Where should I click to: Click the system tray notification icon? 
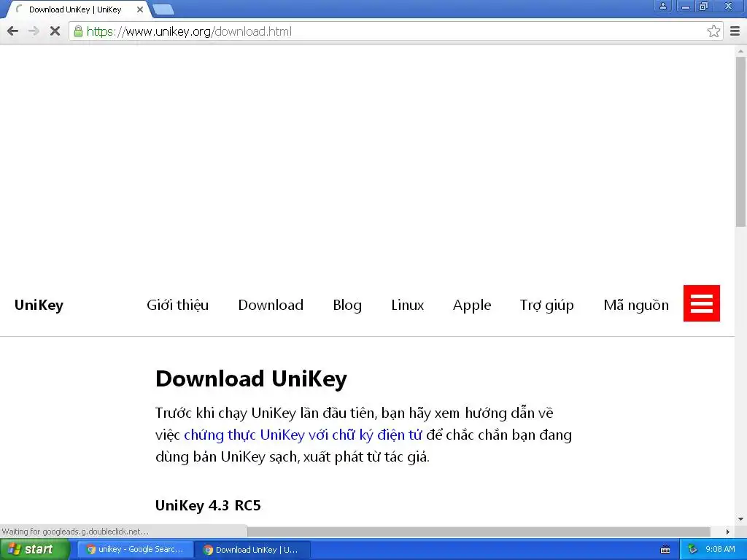click(x=692, y=550)
